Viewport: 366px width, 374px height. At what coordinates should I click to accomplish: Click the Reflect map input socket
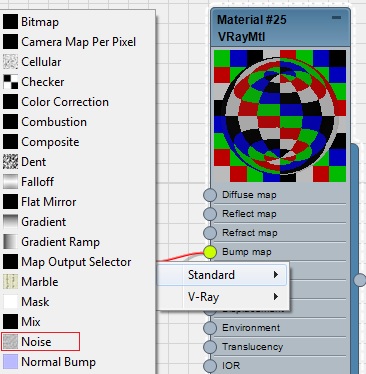pyautogui.click(x=210, y=214)
